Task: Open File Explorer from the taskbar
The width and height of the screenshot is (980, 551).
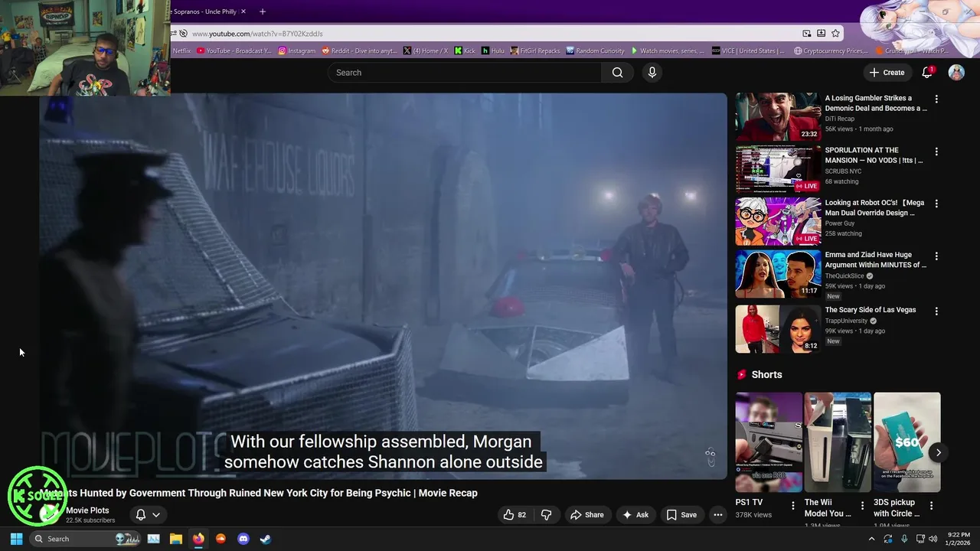Action: tap(176, 539)
